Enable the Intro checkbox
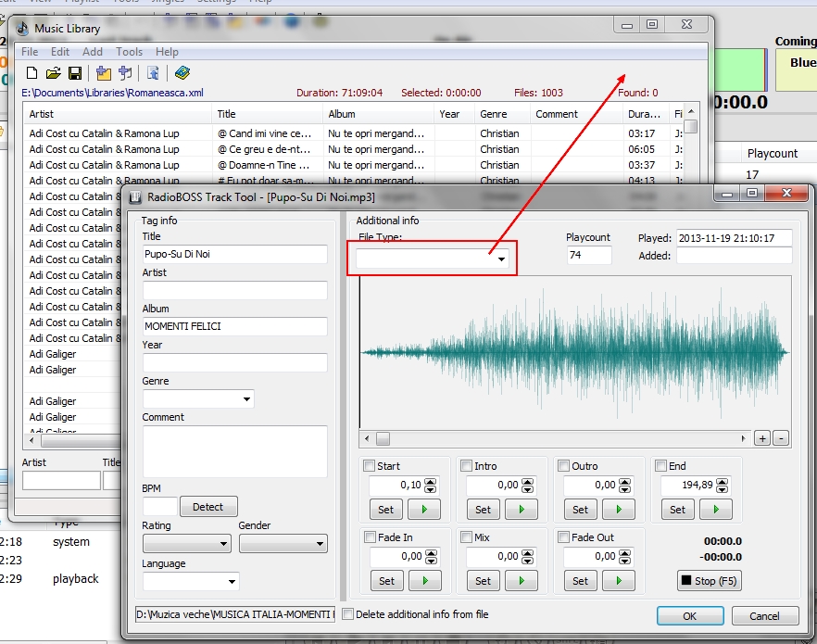Viewport: 817px width, 644px height. (466, 466)
